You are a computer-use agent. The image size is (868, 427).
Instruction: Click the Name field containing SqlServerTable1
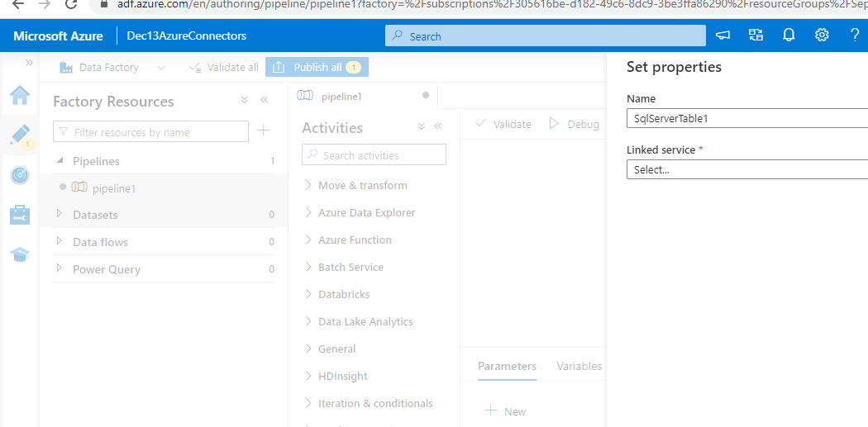point(747,118)
